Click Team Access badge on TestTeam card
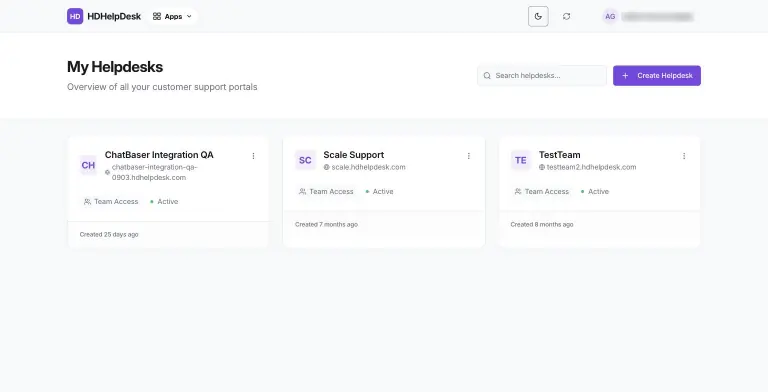 coord(542,192)
